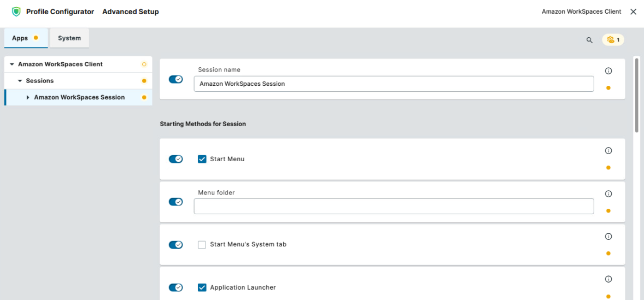Screen dimensions: 644x300
Task: Toggle the Session name activation switch
Action: point(176,79)
